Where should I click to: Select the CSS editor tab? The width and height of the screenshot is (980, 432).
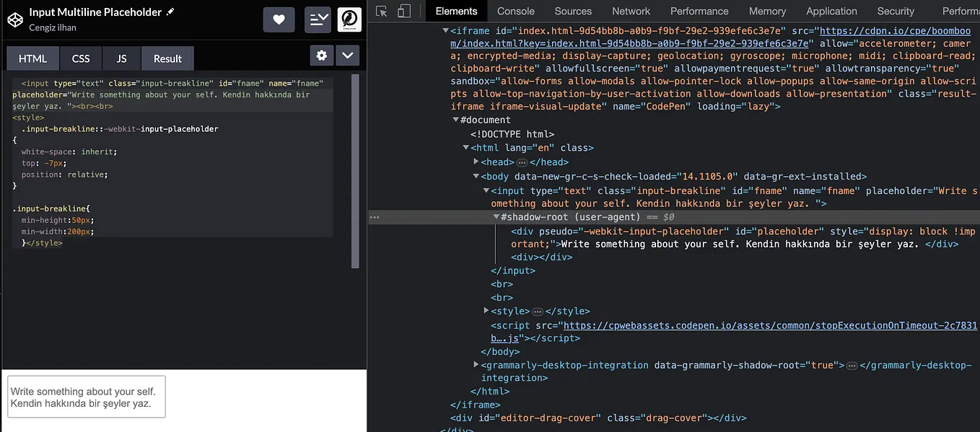tap(81, 58)
